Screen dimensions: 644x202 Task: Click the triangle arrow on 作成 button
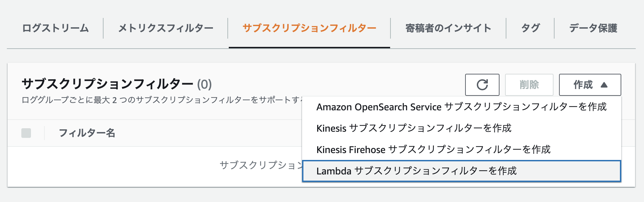[x=604, y=85]
